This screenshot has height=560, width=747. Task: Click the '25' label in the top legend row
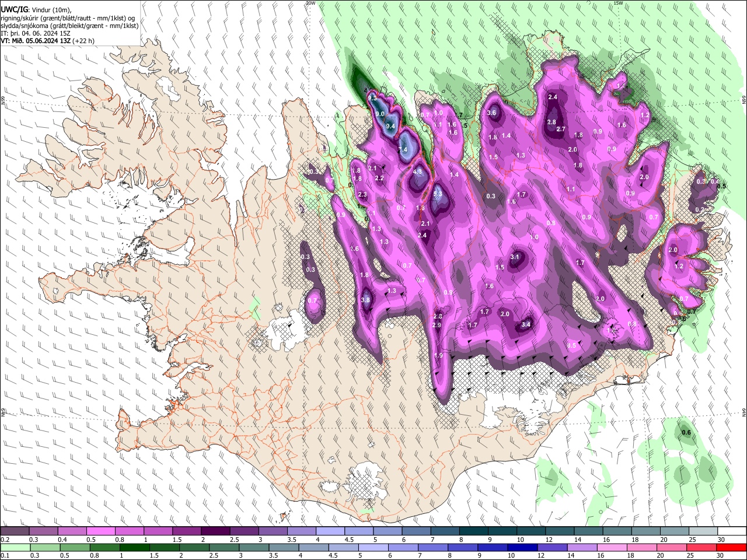click(x=692, y=540)
